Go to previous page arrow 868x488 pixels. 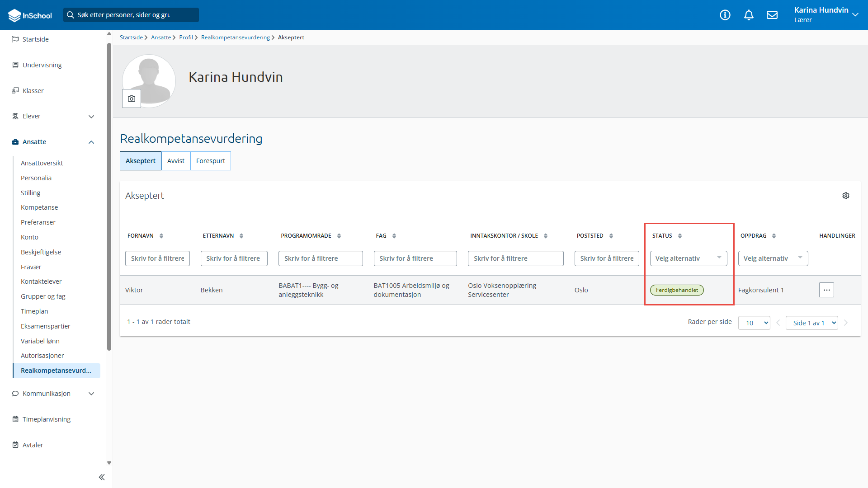[x=778, y=323]
